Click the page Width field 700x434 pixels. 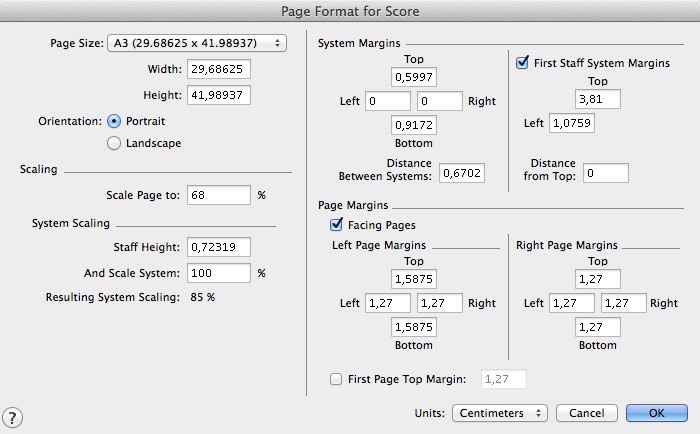(216, 70)
